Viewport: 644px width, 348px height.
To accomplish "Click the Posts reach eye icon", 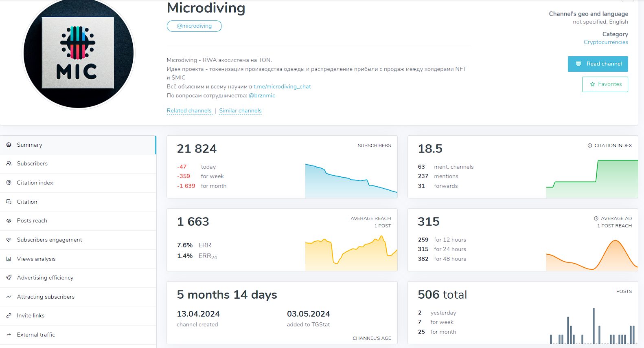I will (9, 220).
